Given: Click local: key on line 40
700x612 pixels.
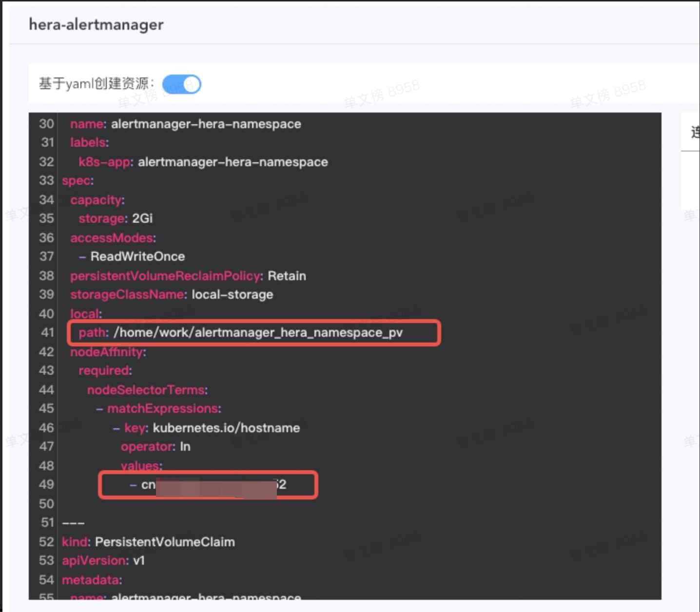Looking at the screenshot, I should (86, 314).
